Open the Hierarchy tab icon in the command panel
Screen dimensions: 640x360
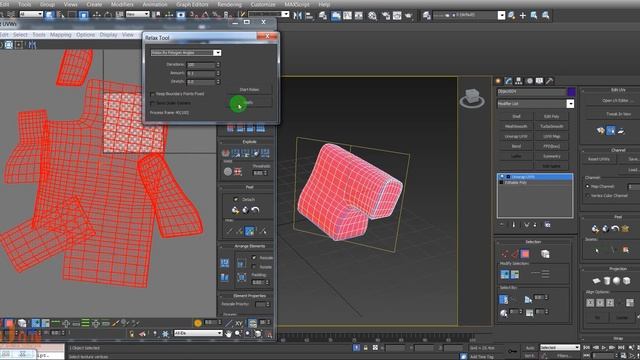click(x=518, y=81)
